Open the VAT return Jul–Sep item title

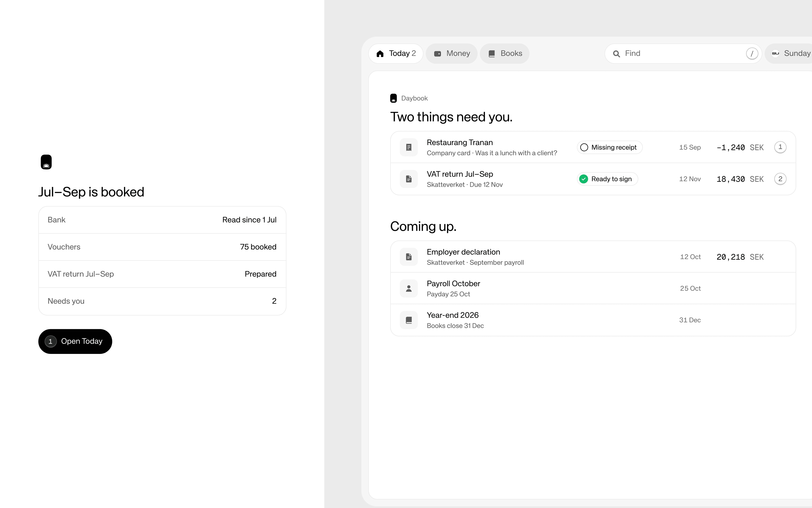[460, 174]
